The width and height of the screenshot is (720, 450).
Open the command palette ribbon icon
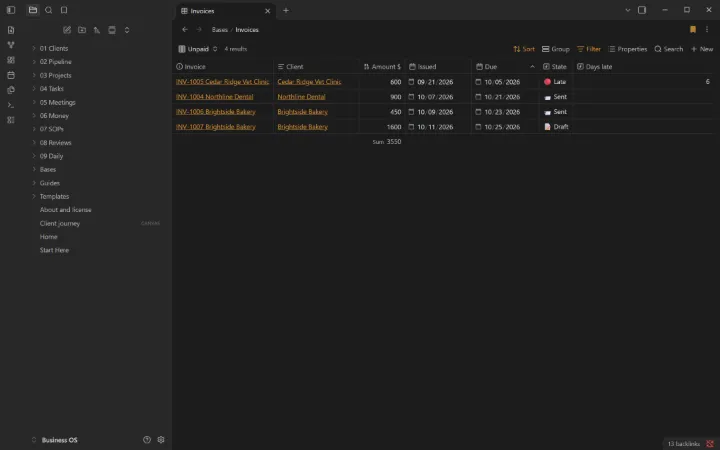tap(11, 105)
